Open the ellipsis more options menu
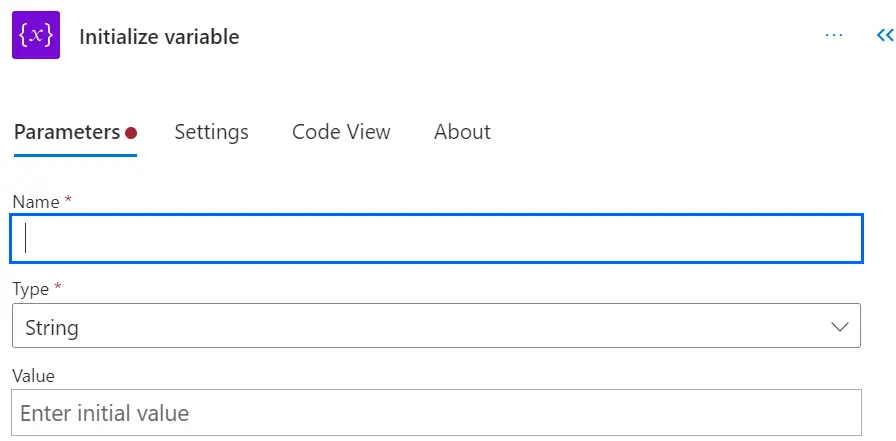 tap(834, 36)
